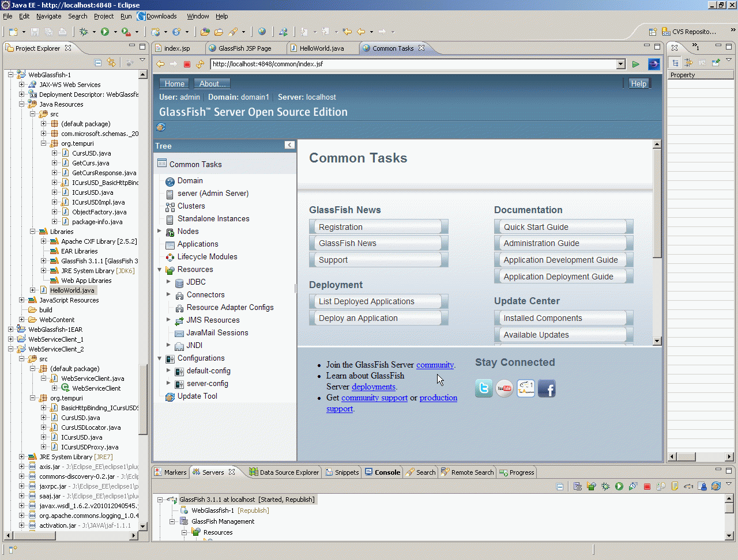Viewport: 738px width, 560px height.
Task: Open the Facebook icon under Stay Connected
Action: pos(547,389)
